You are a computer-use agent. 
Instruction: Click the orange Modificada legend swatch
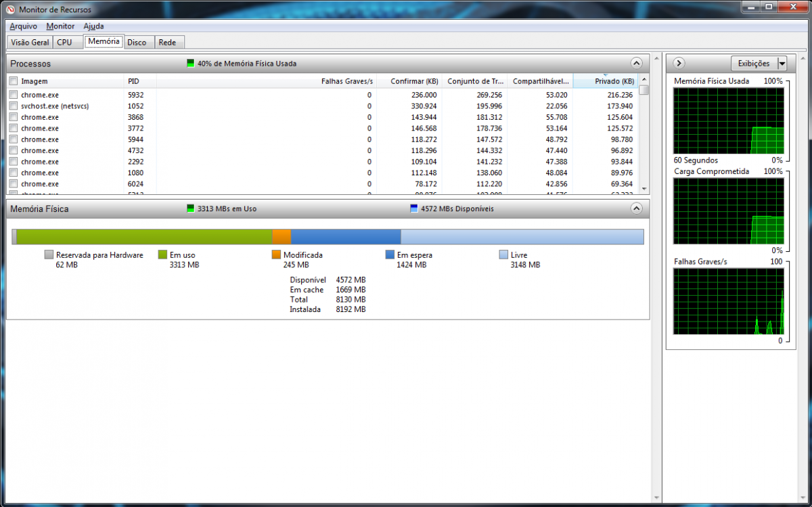(x=276, y=255)
